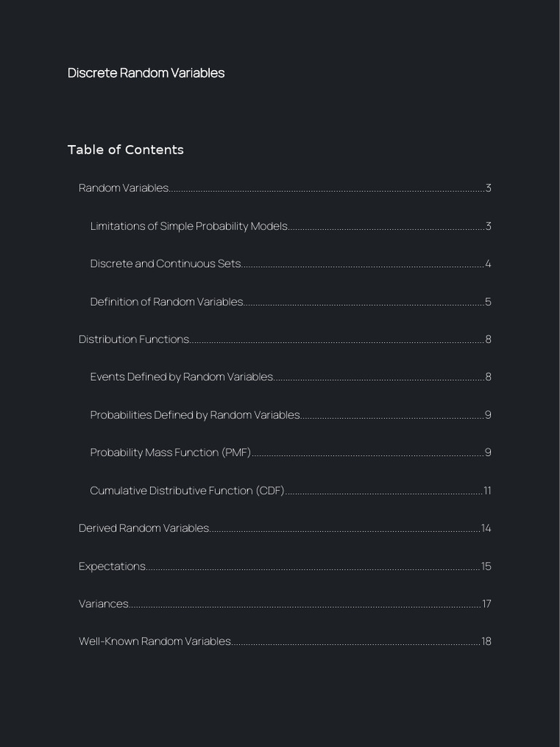Click page number 18 in contents

click(x=486, y=642)
